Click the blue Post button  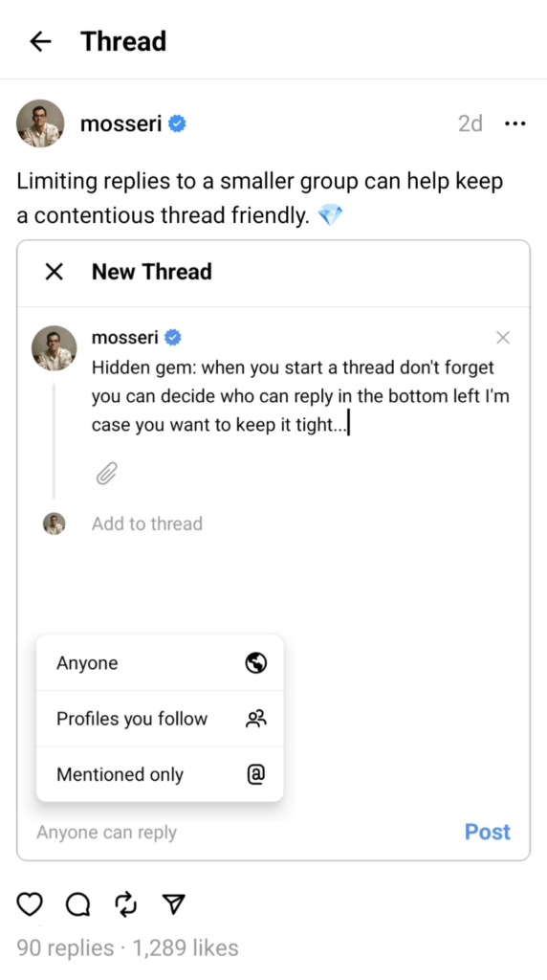pos(488,832)
